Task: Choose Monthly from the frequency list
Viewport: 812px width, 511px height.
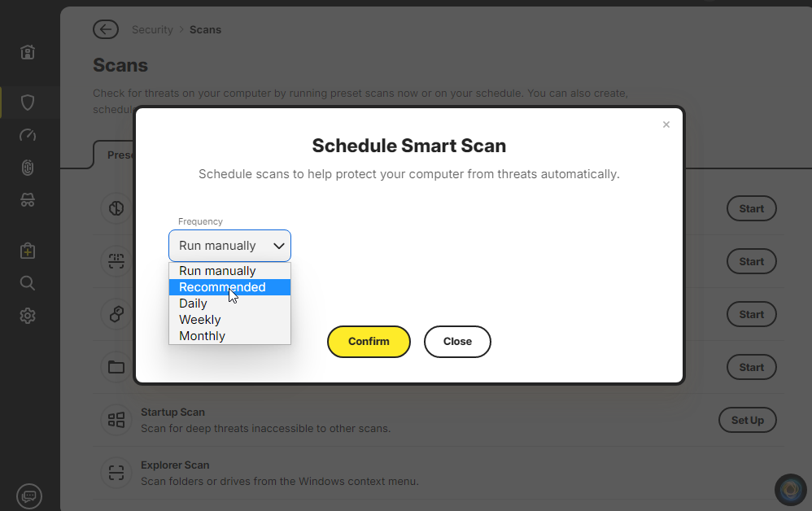Action: (230, 336)
